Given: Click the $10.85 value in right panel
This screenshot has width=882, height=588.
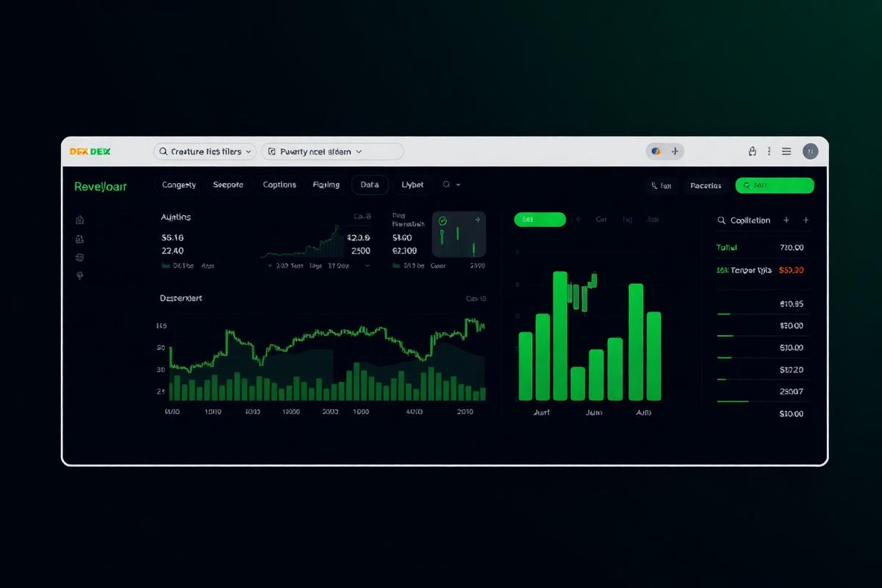Looking at the screenshot, I should click(x=791, y=304).
